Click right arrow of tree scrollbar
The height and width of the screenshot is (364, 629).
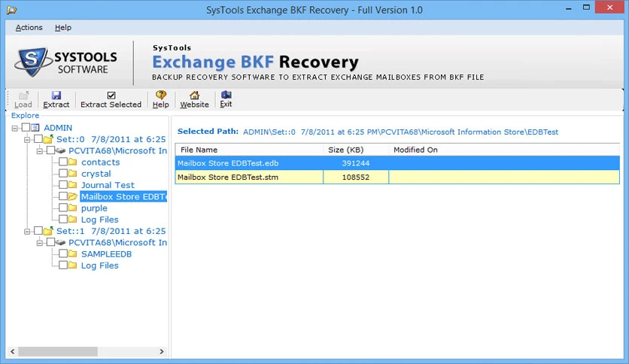pyautogui.click(x=162, y=351)
